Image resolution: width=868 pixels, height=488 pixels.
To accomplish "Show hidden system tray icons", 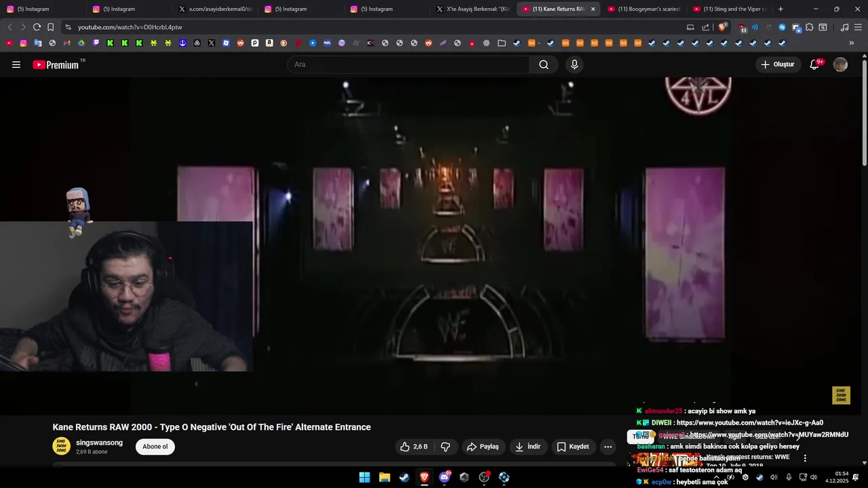I will [x=716, y=477].
